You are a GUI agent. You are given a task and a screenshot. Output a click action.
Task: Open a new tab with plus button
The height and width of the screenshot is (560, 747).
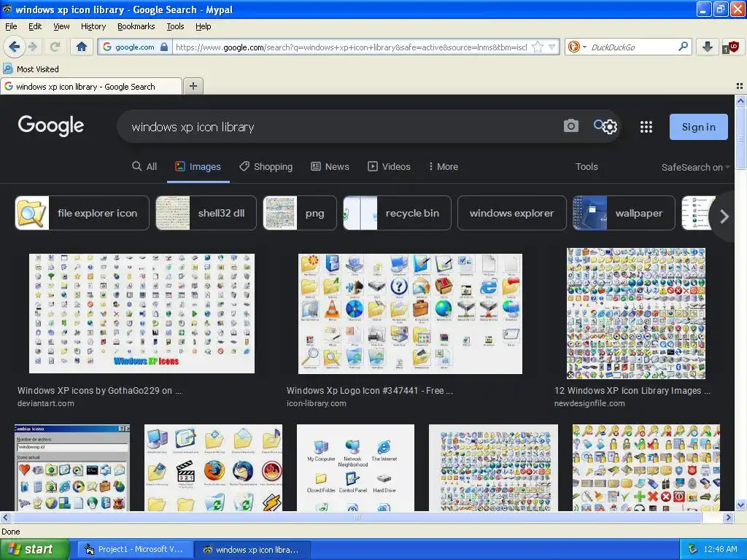[x=193, y=86]
